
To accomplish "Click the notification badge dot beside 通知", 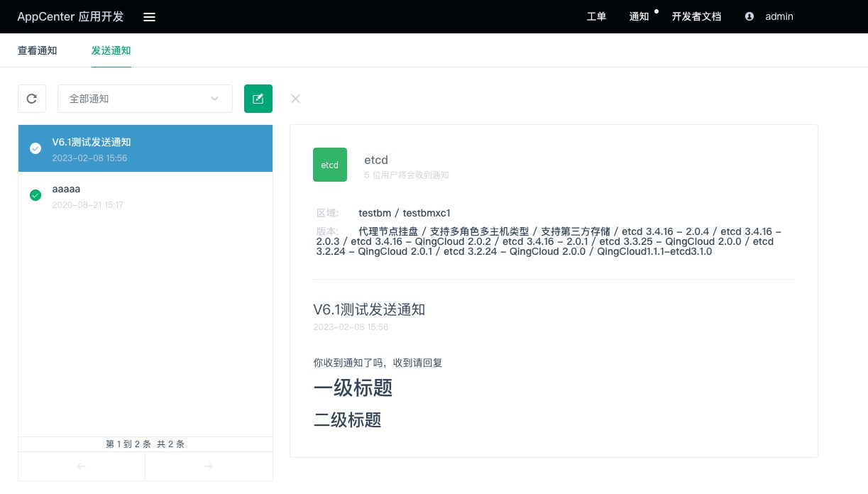I will click(x=656, y=11).
